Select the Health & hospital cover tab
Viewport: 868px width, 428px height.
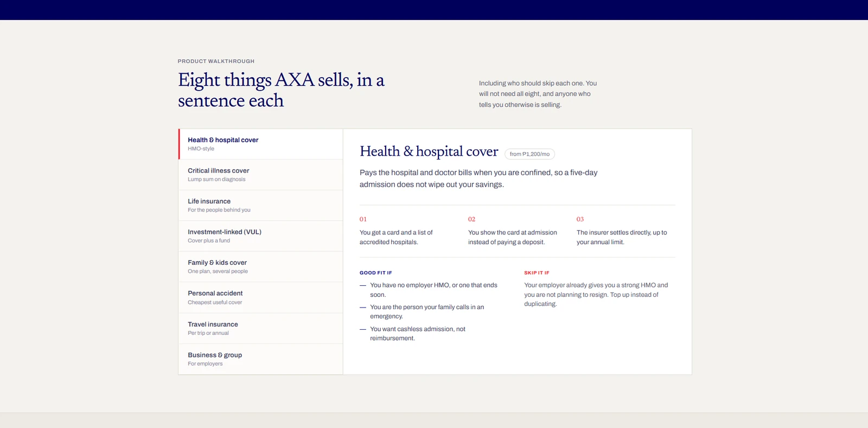pos(260,144)
